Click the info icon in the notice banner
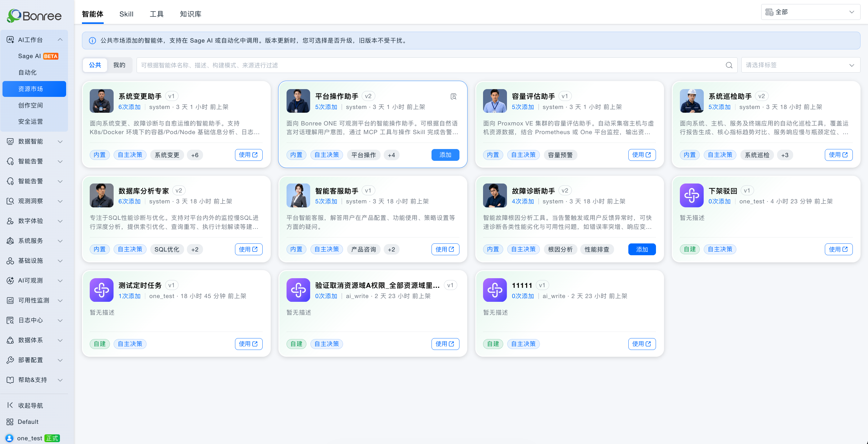 (x=92, y=40)
